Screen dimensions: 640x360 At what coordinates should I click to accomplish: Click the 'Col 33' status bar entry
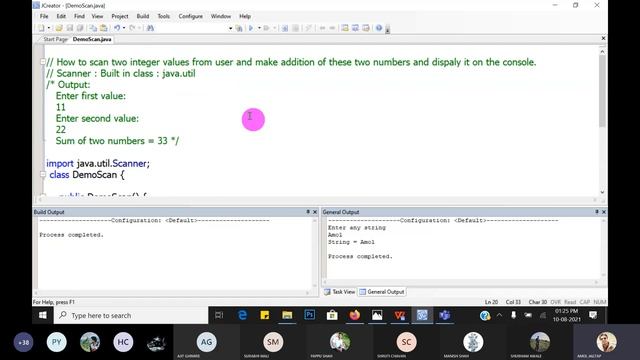click(513, 302)
